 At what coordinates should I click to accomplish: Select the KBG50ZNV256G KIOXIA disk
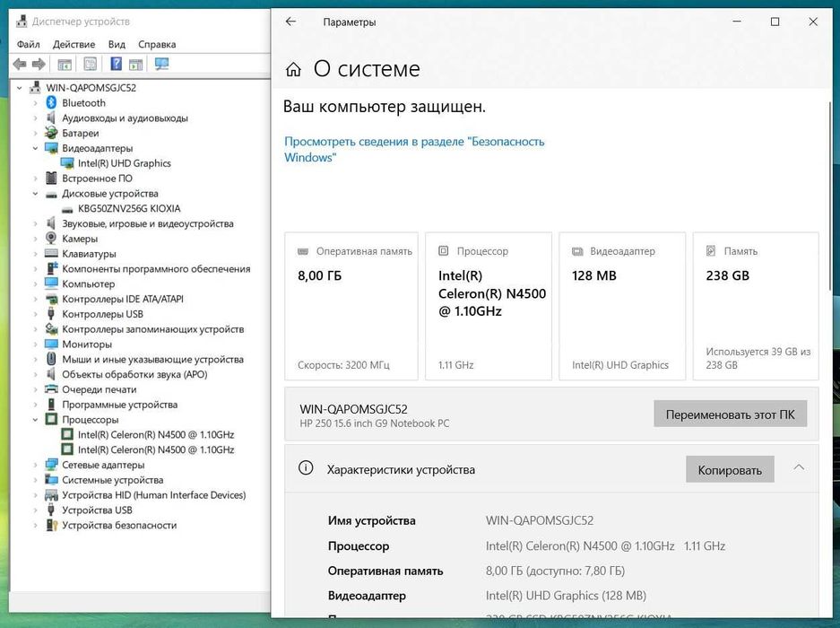(x=129, y=208)
